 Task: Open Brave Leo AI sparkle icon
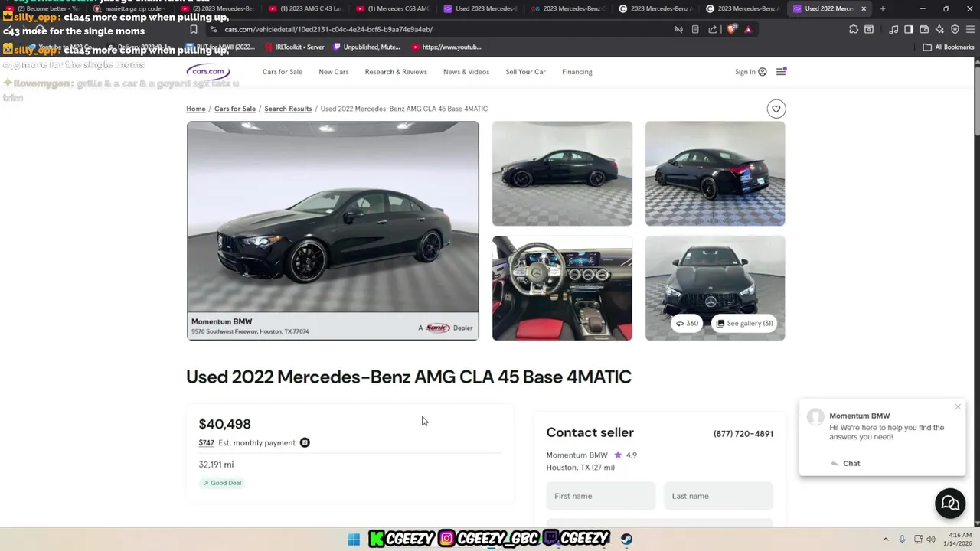coord(939,29)
